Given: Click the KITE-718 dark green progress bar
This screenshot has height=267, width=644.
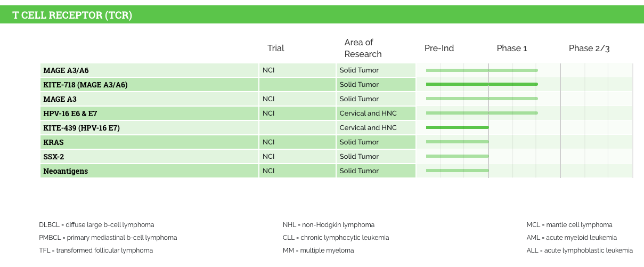Looking at the screenshot, I should (482, 84).
